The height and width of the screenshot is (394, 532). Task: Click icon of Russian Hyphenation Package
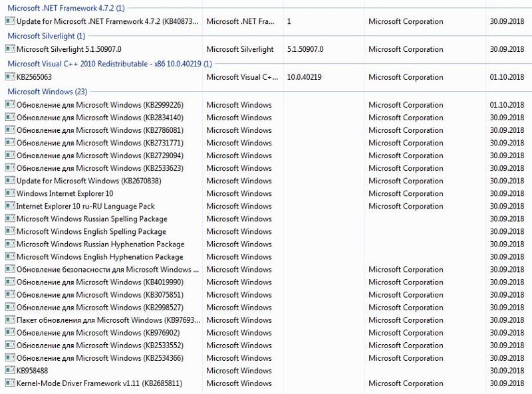pyautogui.click(x=10, y=244)
